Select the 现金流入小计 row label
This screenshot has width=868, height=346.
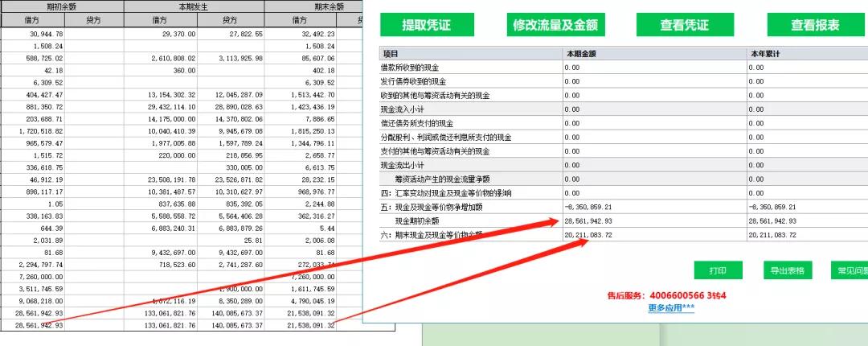tap(403, 109)
